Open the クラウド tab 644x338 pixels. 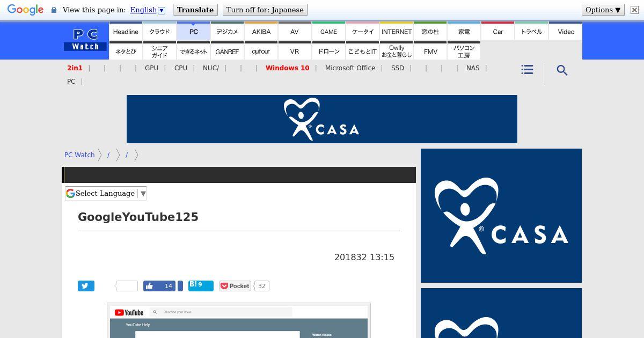(159, 31)
